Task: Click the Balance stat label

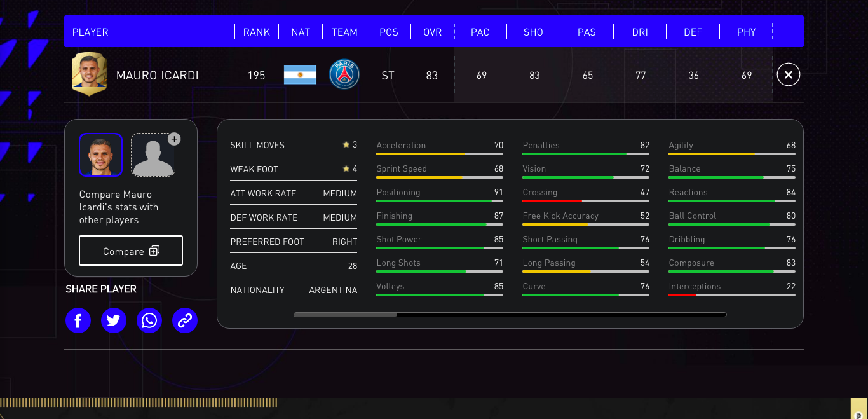Action: point(684,168)
